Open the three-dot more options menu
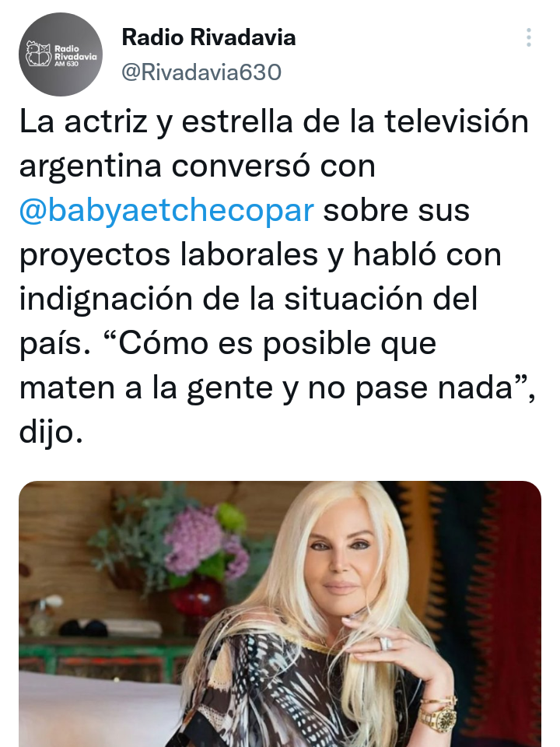The image size is (560, 747). (x=529, y=37)
